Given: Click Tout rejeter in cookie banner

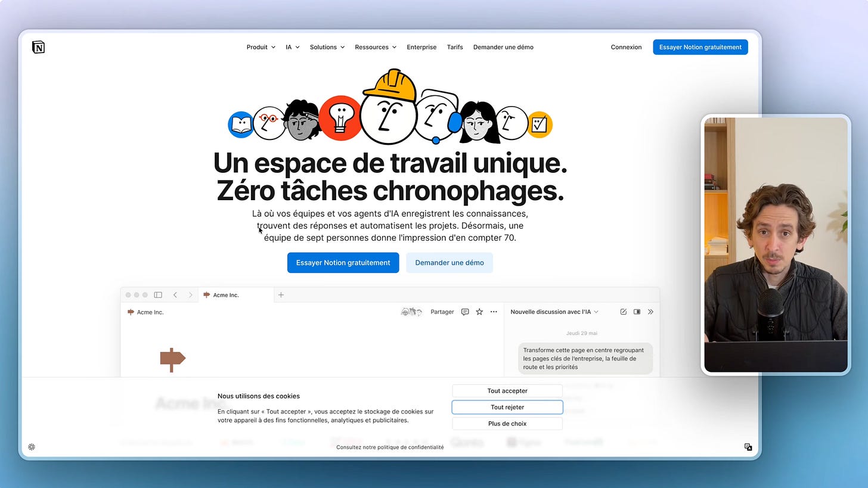Looking at the screenshot, I should tap(507, 408).
